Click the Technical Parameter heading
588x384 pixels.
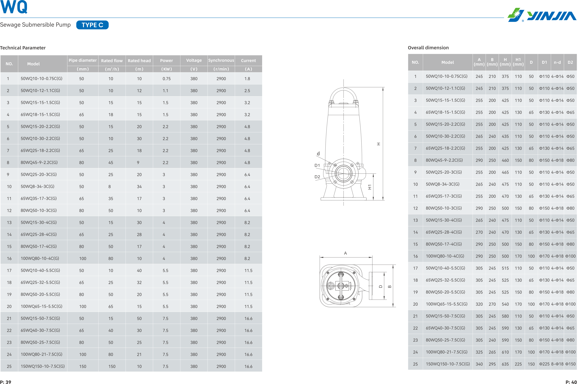(x=23, y=48)
